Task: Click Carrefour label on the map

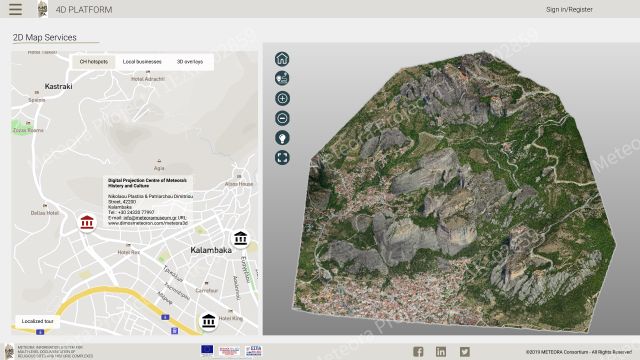Action: pos(207,290)
